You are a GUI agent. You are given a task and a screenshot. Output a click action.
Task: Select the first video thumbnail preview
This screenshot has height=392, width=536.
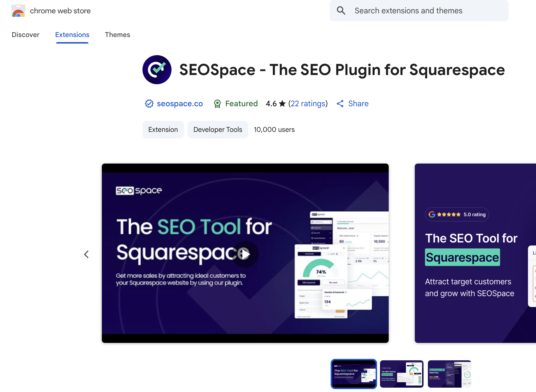point(354,374)
